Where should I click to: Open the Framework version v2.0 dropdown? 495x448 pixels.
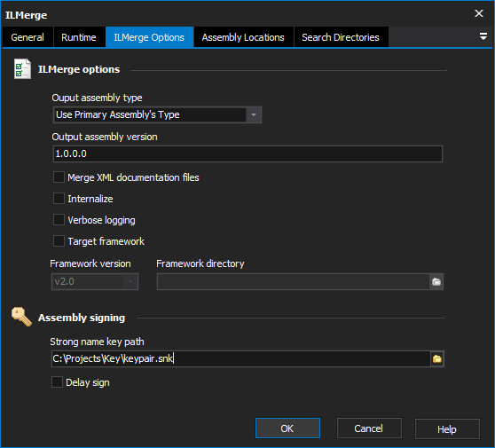[x=95, y=281]
